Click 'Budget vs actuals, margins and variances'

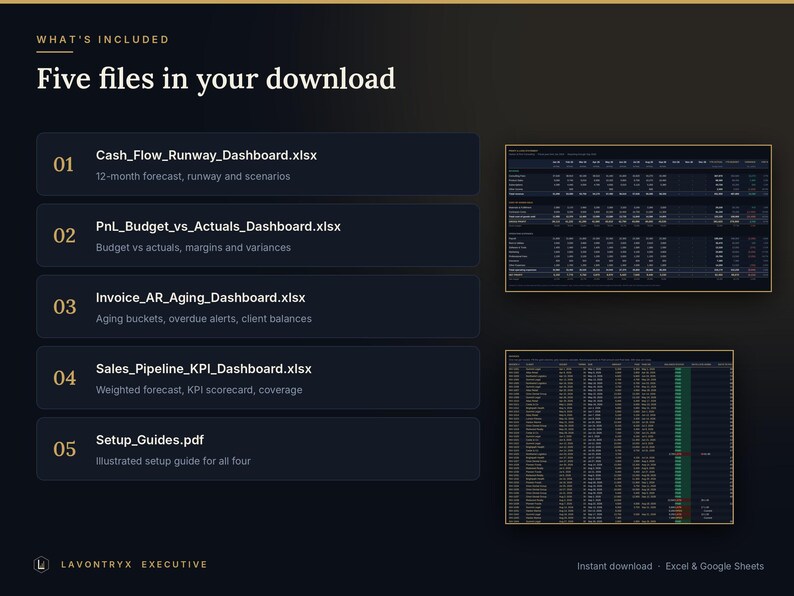[x=193, y=248]
